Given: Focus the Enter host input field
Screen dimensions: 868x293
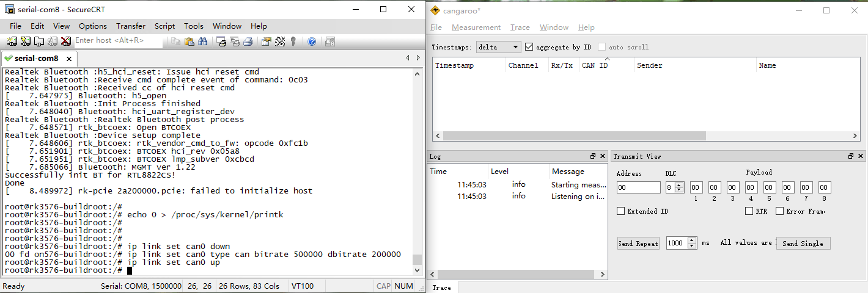Looking at the screenshot, I should [119, 41].
